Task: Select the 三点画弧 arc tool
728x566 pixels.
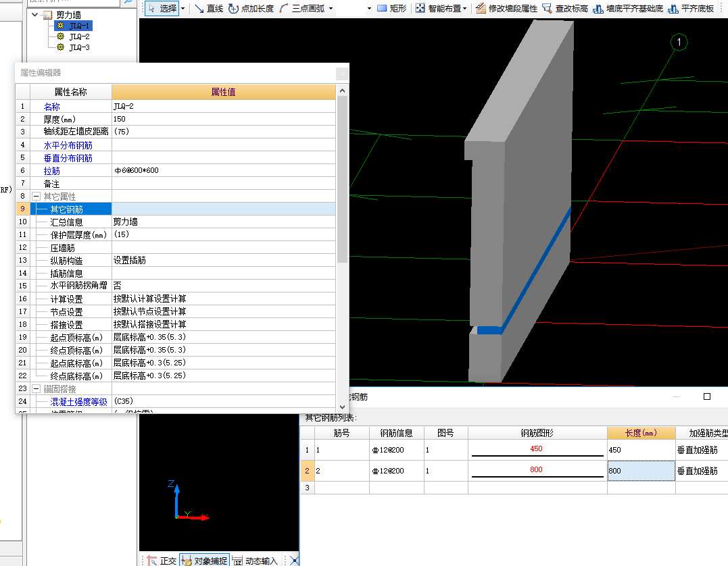Action: [x=301, y=8]
